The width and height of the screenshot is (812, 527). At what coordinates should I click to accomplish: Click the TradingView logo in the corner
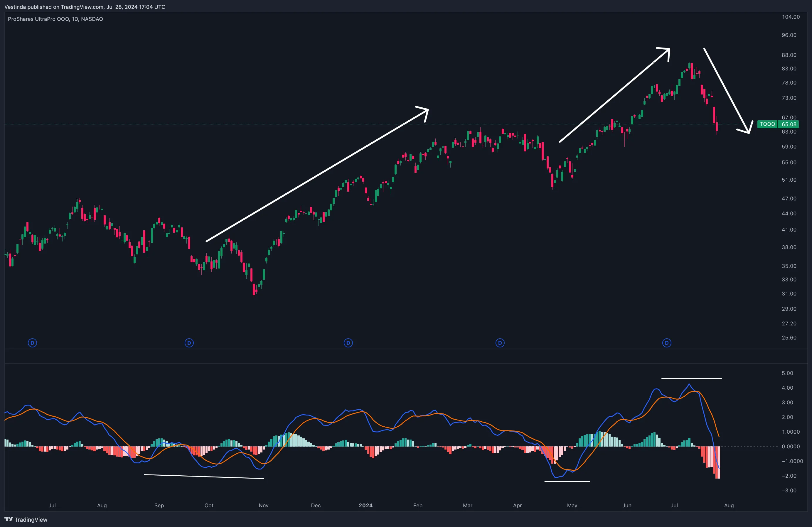[x=9, y=519]
